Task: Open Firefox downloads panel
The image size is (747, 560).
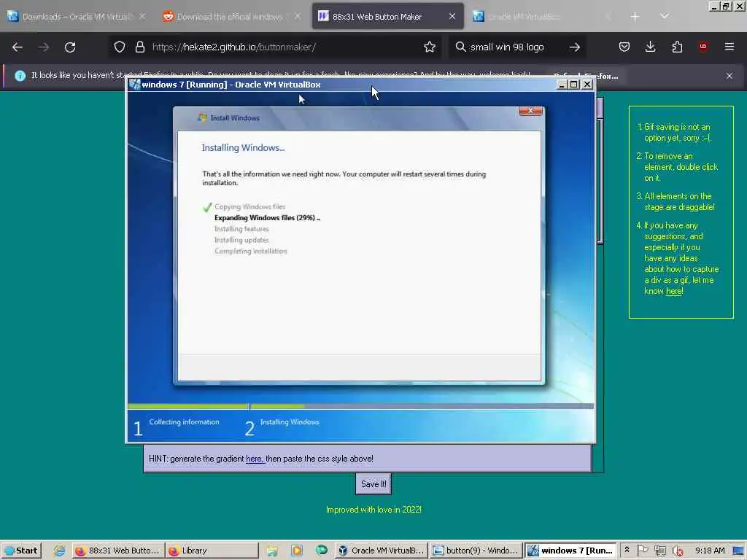Action: (x=650, y=47)
